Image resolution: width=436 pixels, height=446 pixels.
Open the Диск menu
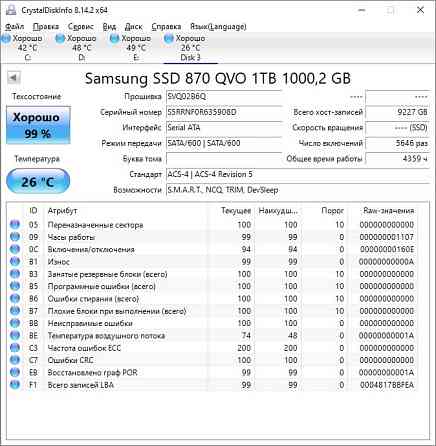(133, 27)
